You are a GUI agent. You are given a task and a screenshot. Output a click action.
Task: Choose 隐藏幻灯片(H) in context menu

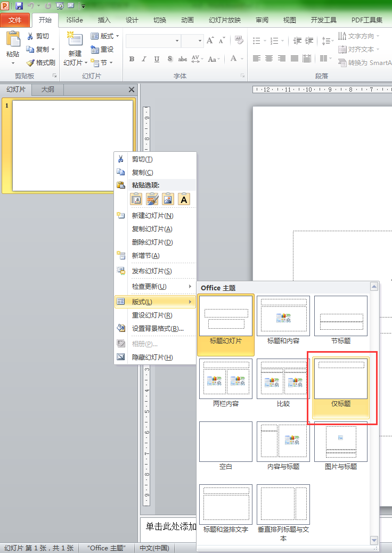tap(155, 357)
